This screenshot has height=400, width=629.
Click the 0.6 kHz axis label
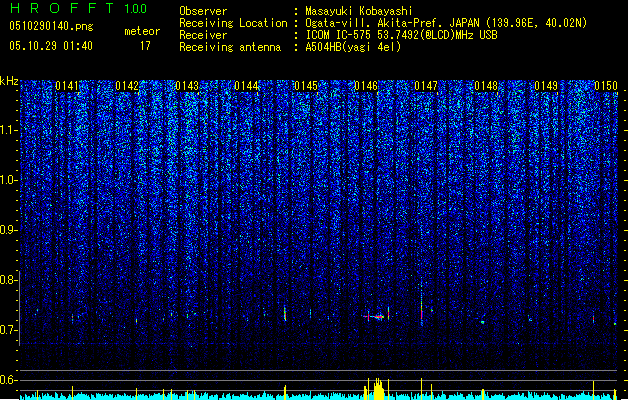tap(9, 380)
